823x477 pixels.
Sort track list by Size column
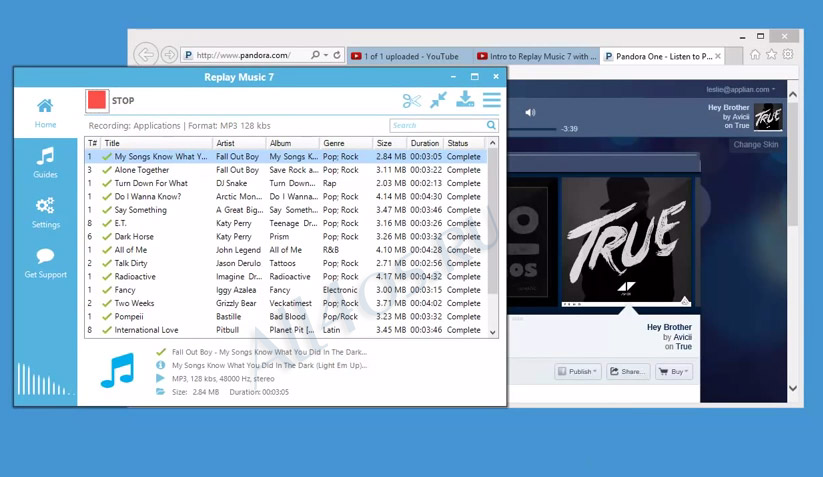(390, 143)
